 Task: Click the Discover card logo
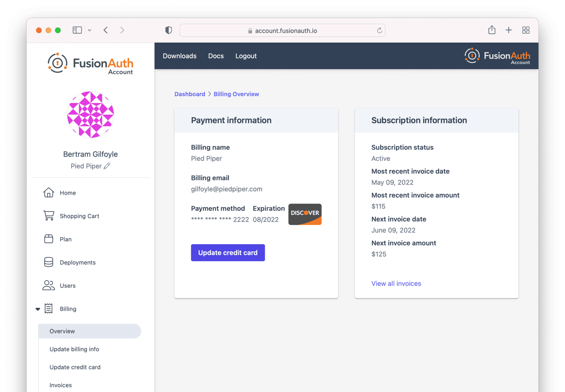click(x=305, y=214)
